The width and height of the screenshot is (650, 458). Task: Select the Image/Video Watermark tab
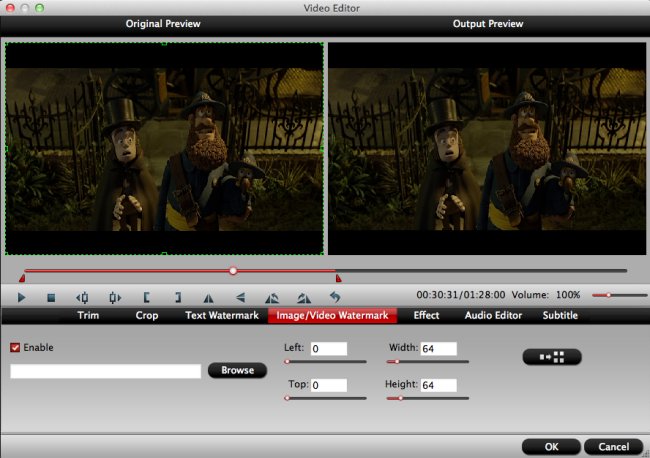point(332,315)
